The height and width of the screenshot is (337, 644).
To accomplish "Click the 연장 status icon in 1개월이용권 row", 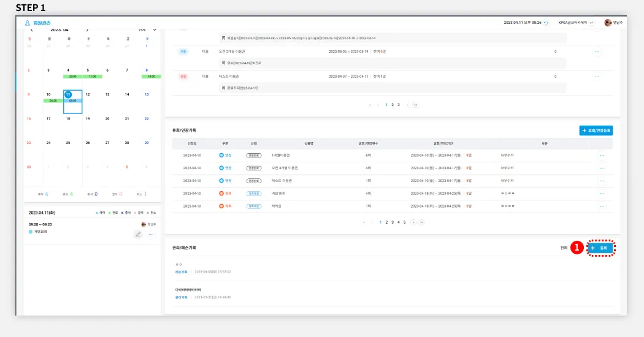I will pyautogui.click(x=221, y=156).
